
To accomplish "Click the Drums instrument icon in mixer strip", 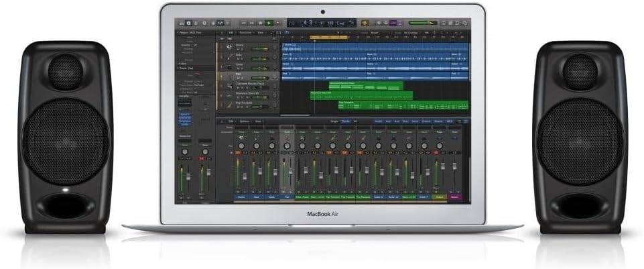I will pyautogui.click(x=241, y=137).
